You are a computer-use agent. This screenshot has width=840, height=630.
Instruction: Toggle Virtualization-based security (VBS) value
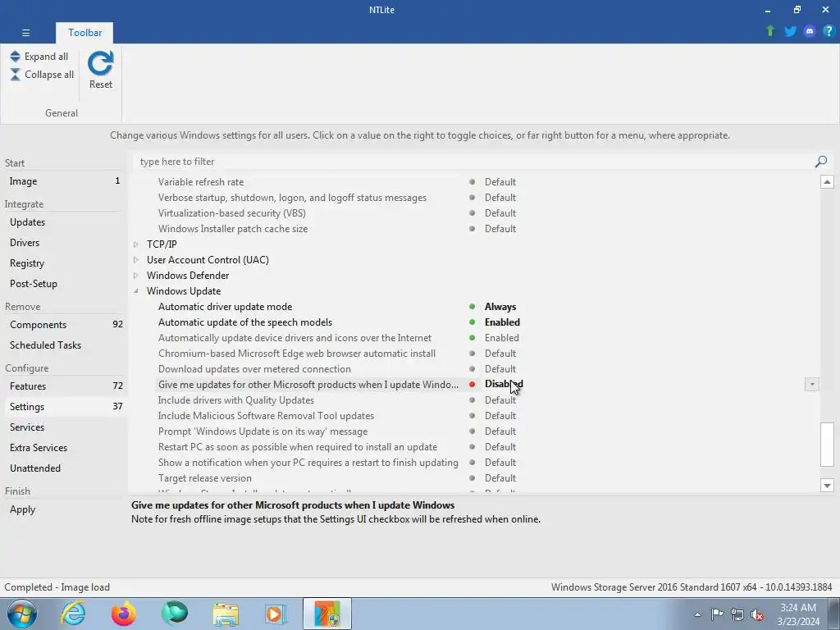(x=500, y=213)
